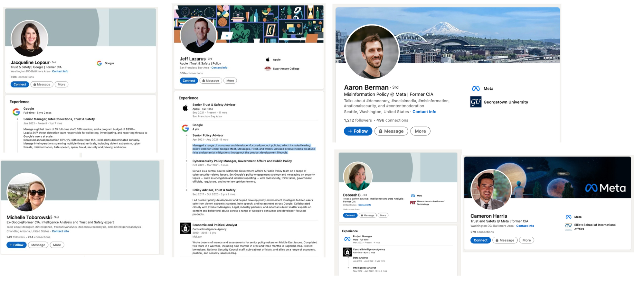Open the Swarthmore College logo on Jeff's profile
The width and height of the screenshot is (644, 282).
268,68
